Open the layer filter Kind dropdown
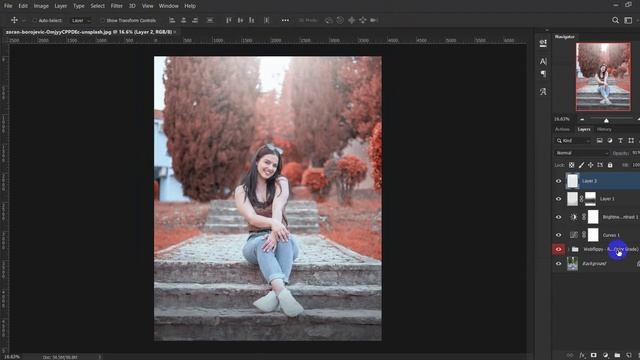Image resolution: width=640 pixels, height=360 pixels. pyautogui.click(x=573, y=140)
